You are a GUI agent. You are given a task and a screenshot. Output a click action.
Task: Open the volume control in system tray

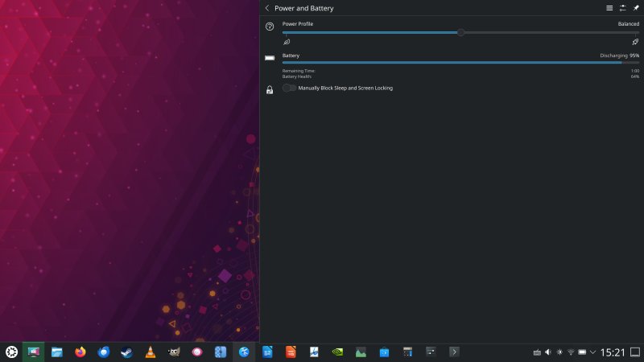point(548,352)
